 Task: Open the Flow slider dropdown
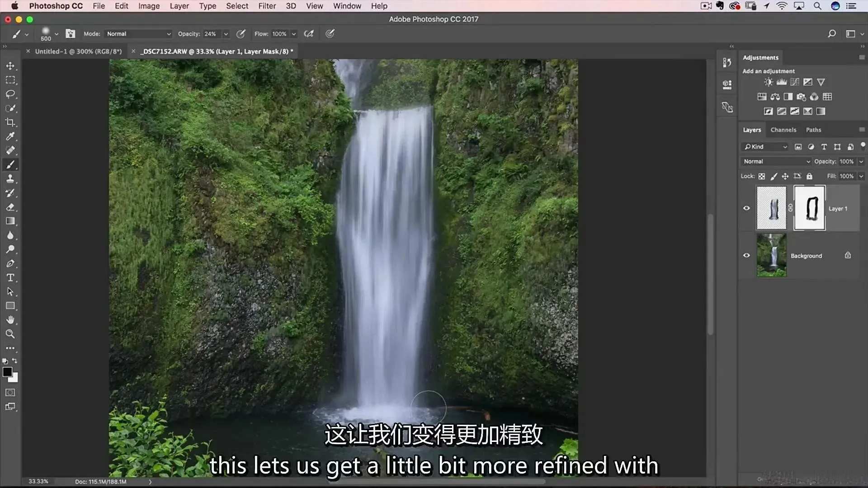(x=294, y=34)
